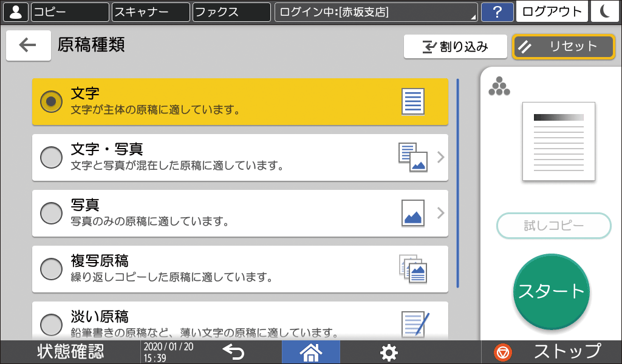Expand 写真 options via its chevron
Image resolution: width=622 pixels, height=364 pixels.
[441, 213]
